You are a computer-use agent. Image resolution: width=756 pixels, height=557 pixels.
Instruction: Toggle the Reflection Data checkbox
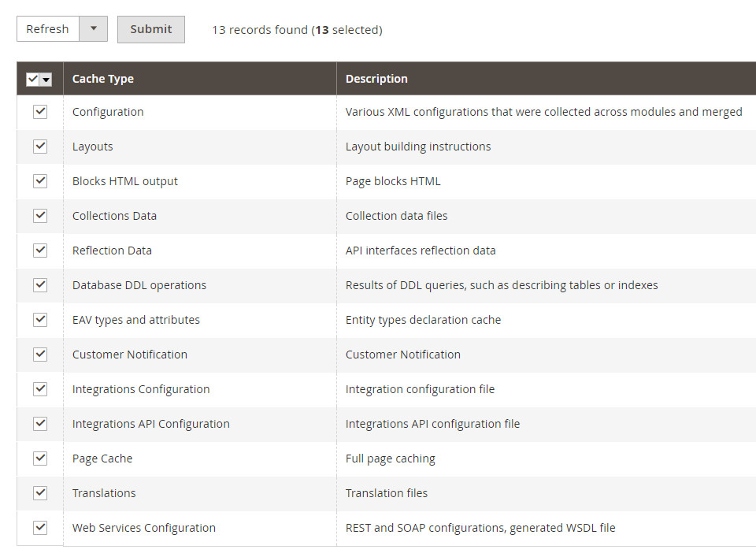[x=40, y=251]
